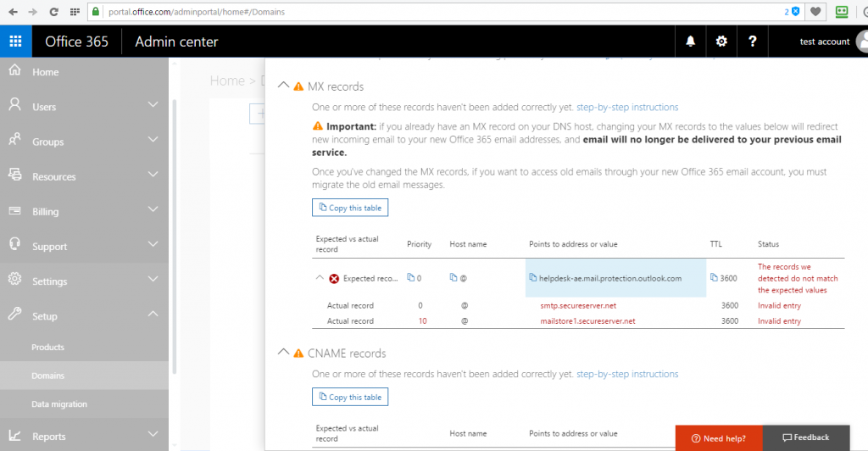This screenshot has height=451, width=868.
Task: Collapse the MX records section
Action: click(283, 85)
